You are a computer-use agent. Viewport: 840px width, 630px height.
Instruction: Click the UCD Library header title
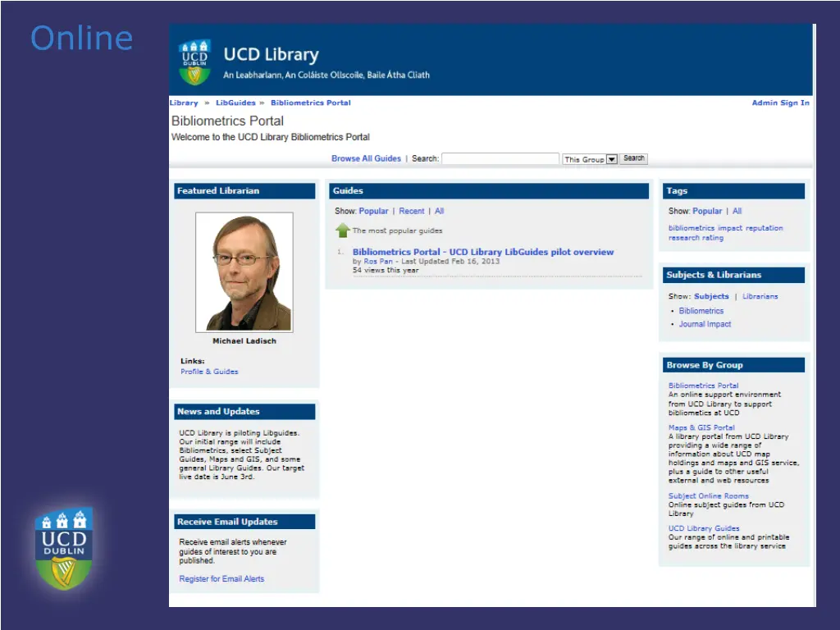click(271, 54)
